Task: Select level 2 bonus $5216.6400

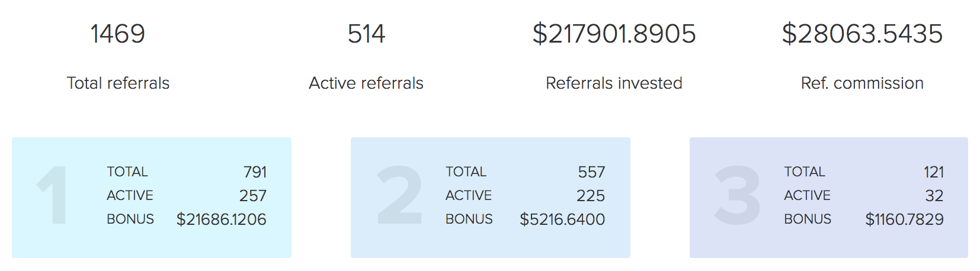Action: [x=562, y=220]
